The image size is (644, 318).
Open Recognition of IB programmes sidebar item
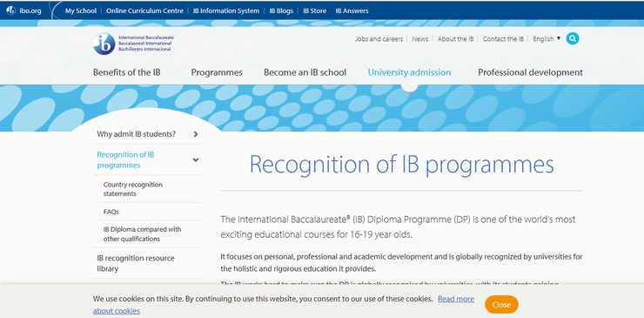click(x=125, y=160)
